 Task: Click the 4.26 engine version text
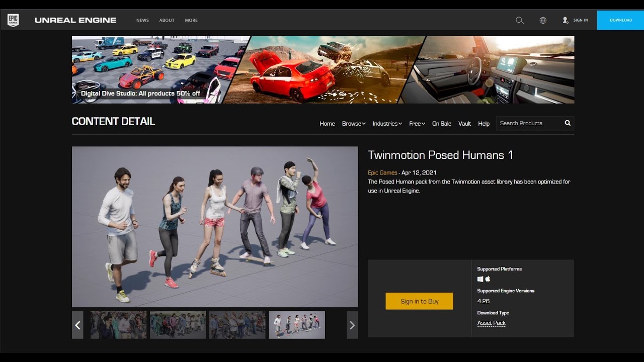484,301
